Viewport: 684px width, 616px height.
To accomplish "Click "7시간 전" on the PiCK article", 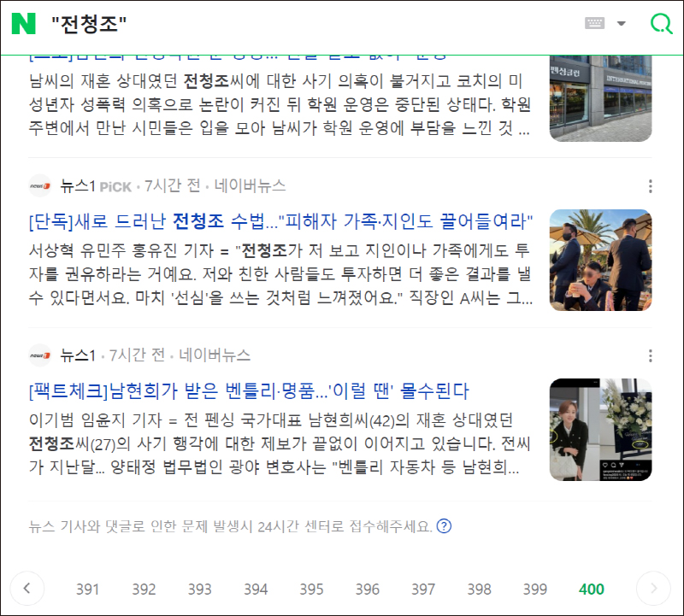I will (173, 185).
